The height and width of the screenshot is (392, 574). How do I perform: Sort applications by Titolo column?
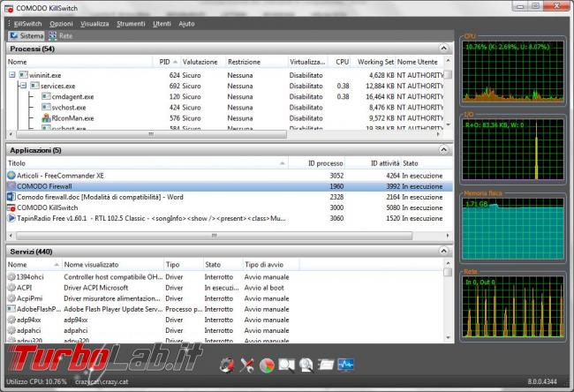tap(147, 163)
